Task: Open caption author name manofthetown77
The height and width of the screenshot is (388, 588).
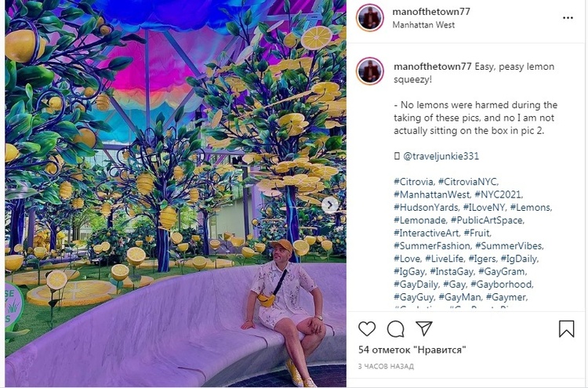Action: coord(432,67)
